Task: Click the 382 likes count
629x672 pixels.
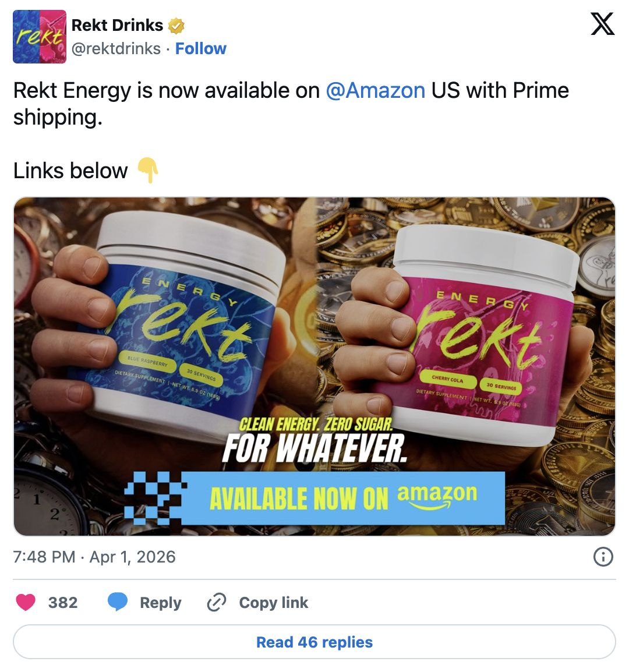Action: tap(62, 603)
